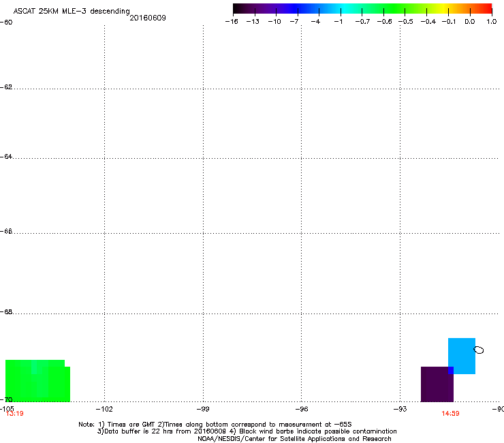Click the -60 latitude axis label
504x443 pixels.
point(6,22)
